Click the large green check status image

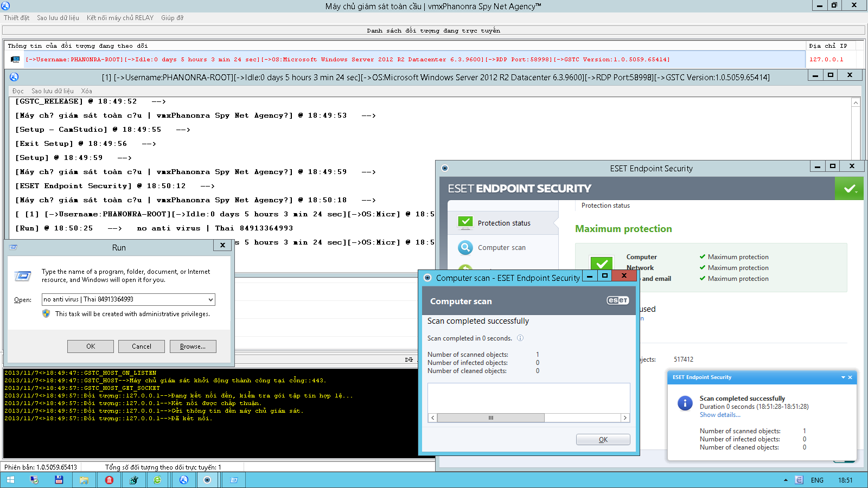(x=602, y=264)
